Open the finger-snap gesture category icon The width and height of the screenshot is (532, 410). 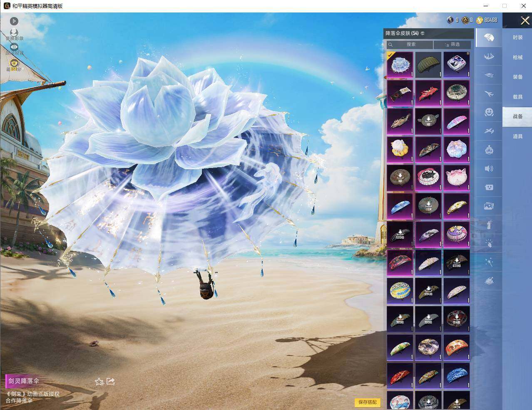[x=489, y=244]
